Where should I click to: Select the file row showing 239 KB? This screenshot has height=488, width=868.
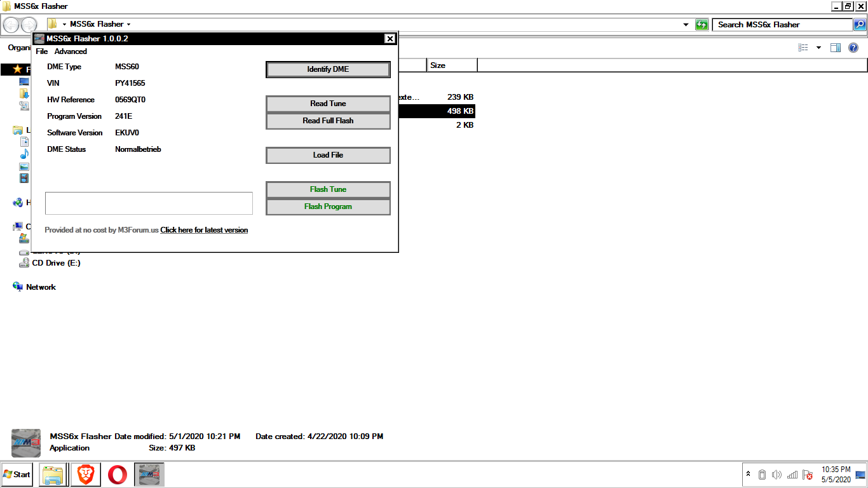tap(436, 97)
